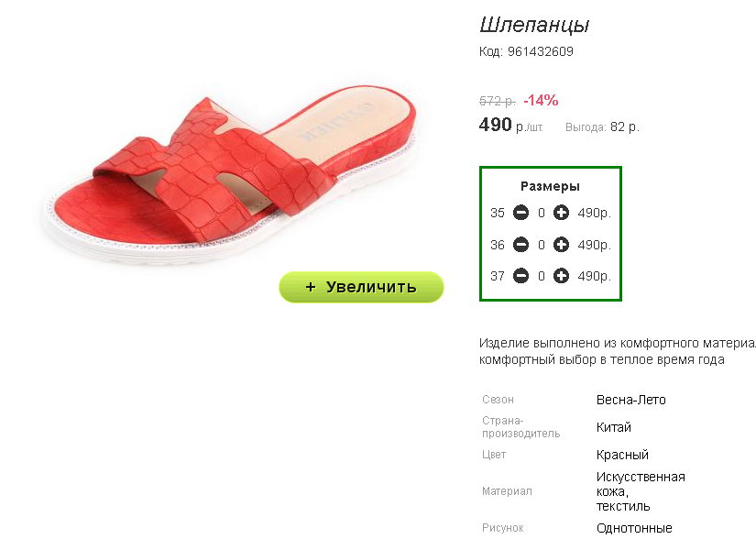Select the quantity field for size 36
Viewport: 756px width, 550px height.
coord(542,245)
